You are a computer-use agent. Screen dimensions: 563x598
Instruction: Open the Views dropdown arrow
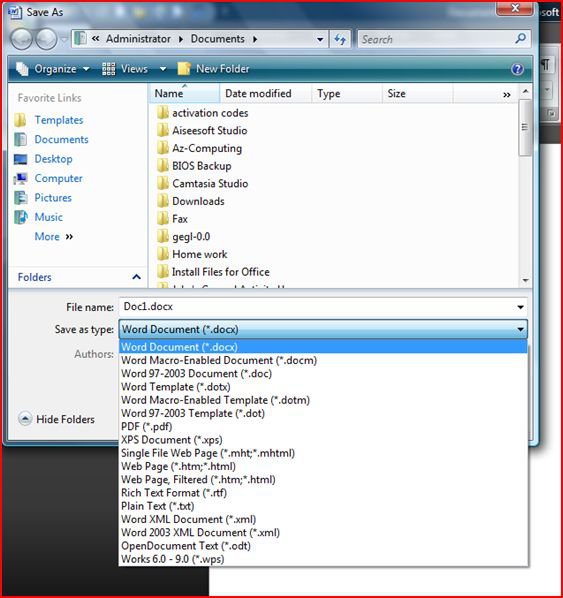click(x=163, y=69)
